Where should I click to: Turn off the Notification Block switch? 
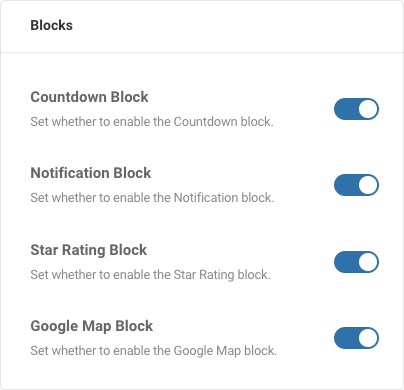coord(356,185)
